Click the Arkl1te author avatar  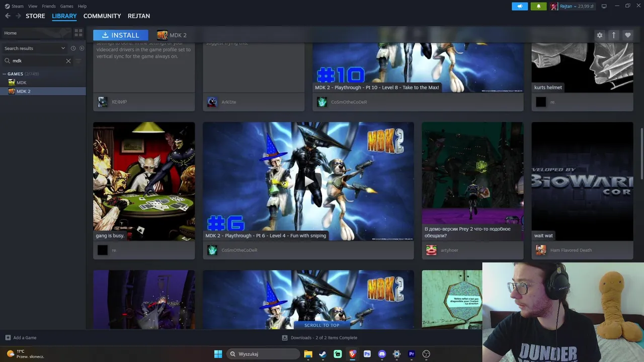click(212, 102)
